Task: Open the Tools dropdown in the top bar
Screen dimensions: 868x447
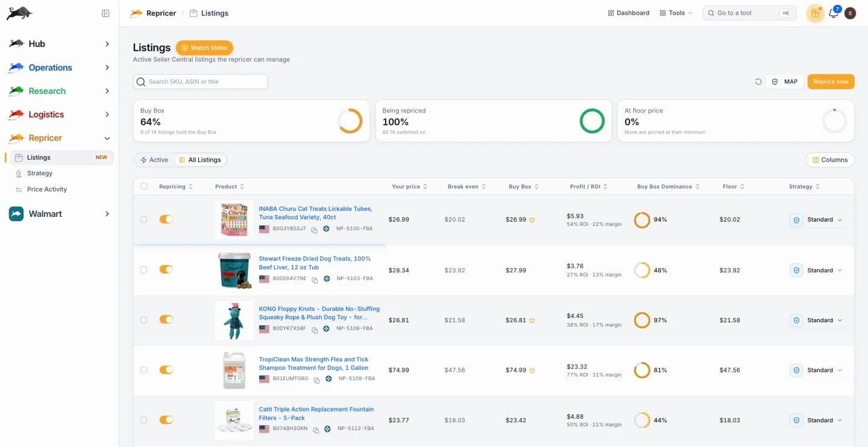Action: coord(676,13)
